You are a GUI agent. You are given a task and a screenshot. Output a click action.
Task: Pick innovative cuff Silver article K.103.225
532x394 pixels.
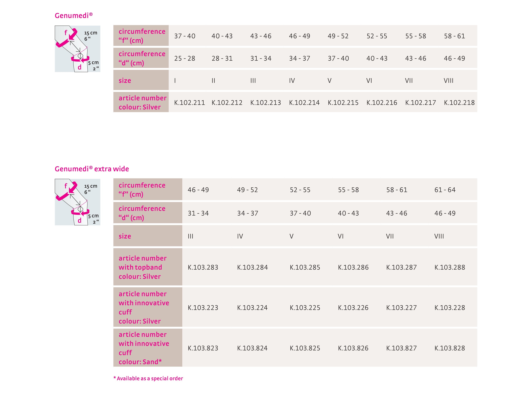pyautogui.click(x=305, y=308)
